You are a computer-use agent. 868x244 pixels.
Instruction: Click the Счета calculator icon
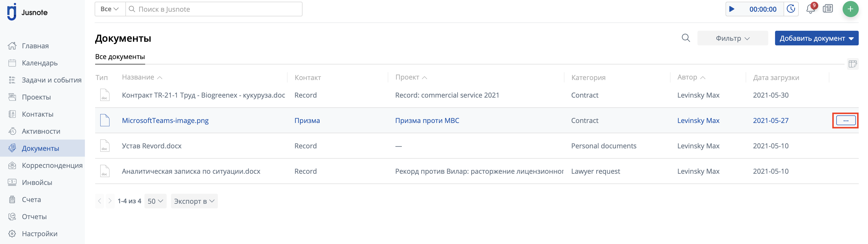click(x=12, y=200)
